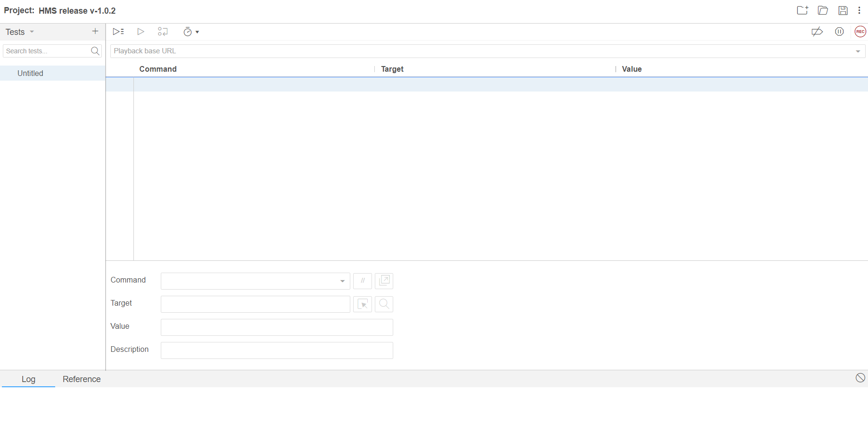Add a new test with the plus icon
The height and width of the screenshot is (433, 868).
click(x=95, y=31)
